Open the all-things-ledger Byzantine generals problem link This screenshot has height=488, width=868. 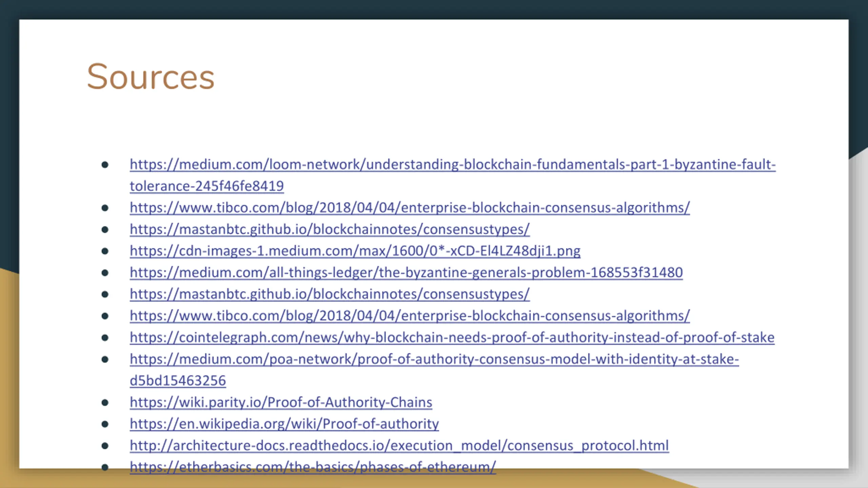pos(406,272)
